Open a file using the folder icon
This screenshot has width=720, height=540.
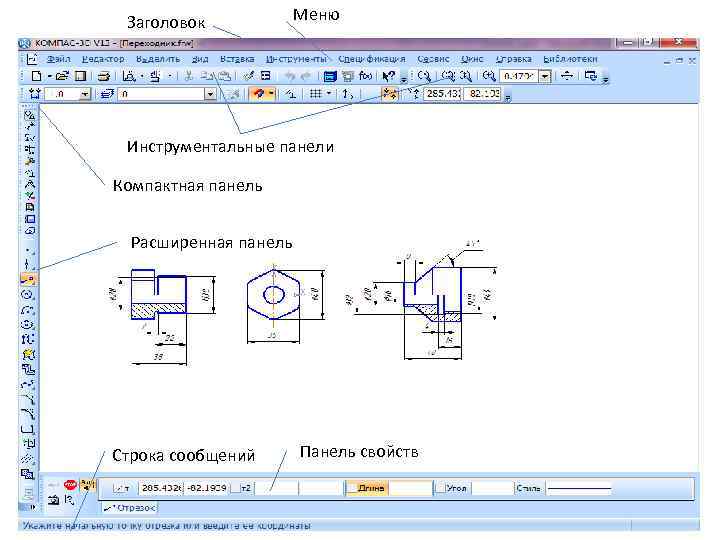62,76
